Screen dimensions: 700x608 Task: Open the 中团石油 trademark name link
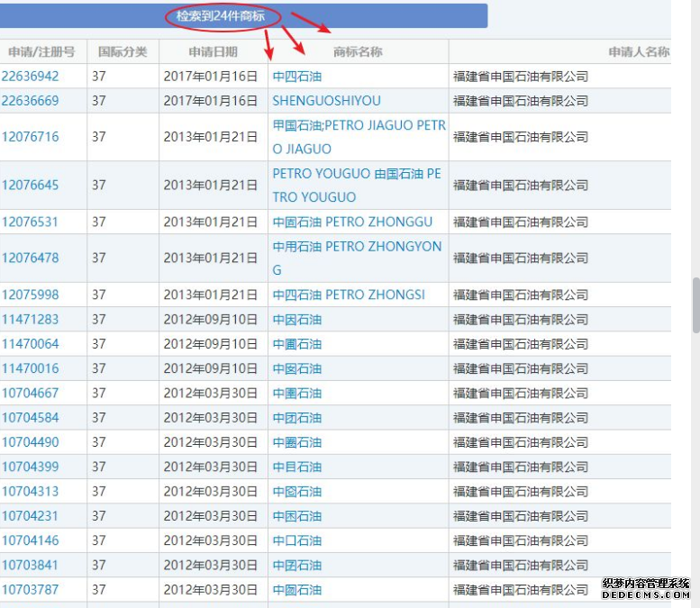tap(297, 418)
